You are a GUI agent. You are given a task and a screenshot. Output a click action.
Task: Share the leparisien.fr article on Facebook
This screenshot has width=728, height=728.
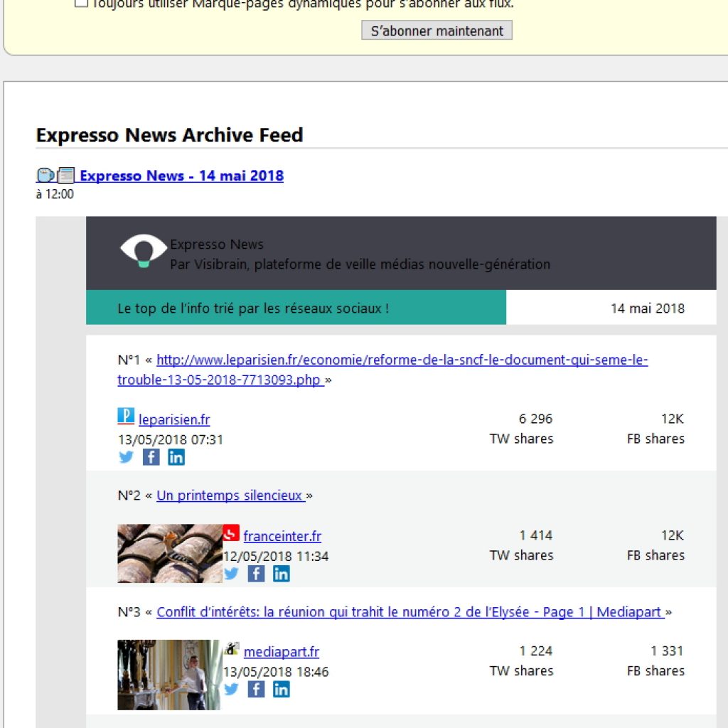point(151,457)
